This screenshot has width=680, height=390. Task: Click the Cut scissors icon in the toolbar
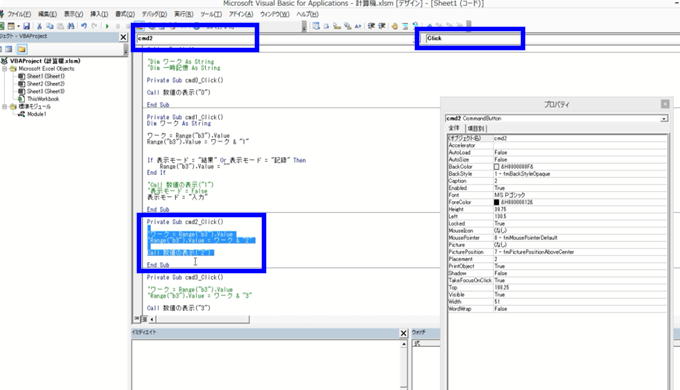tap(39, 26)
